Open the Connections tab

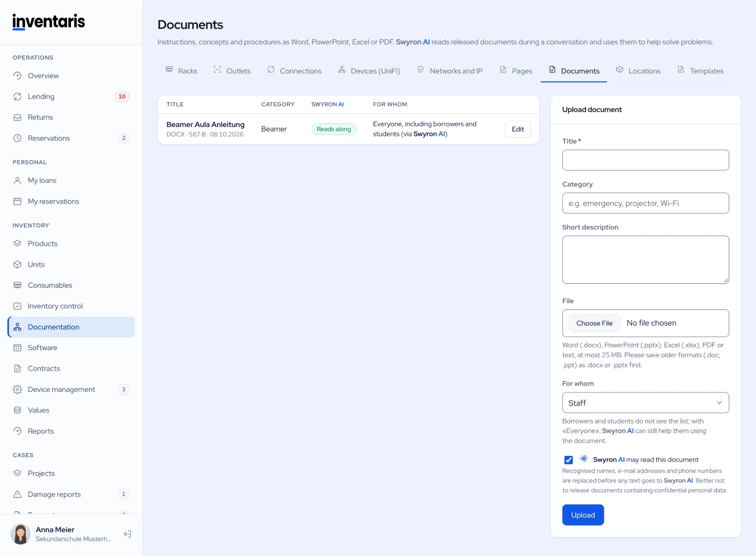tap(294, 70)
